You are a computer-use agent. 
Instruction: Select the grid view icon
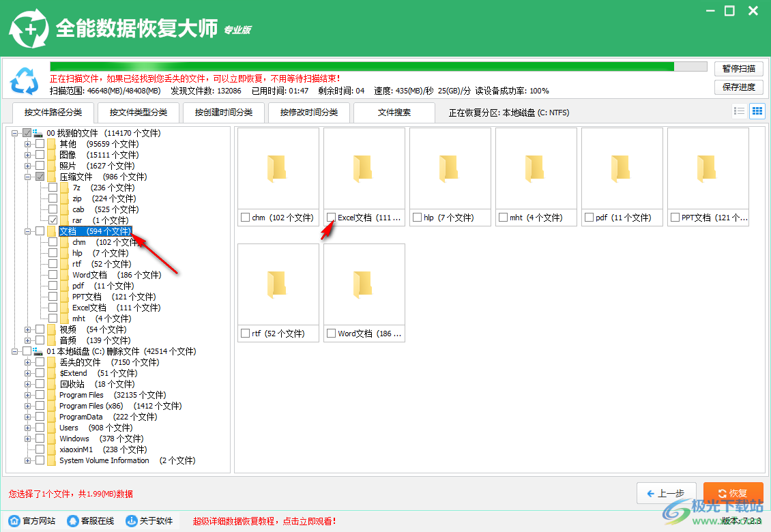click(x=757, y=110)
